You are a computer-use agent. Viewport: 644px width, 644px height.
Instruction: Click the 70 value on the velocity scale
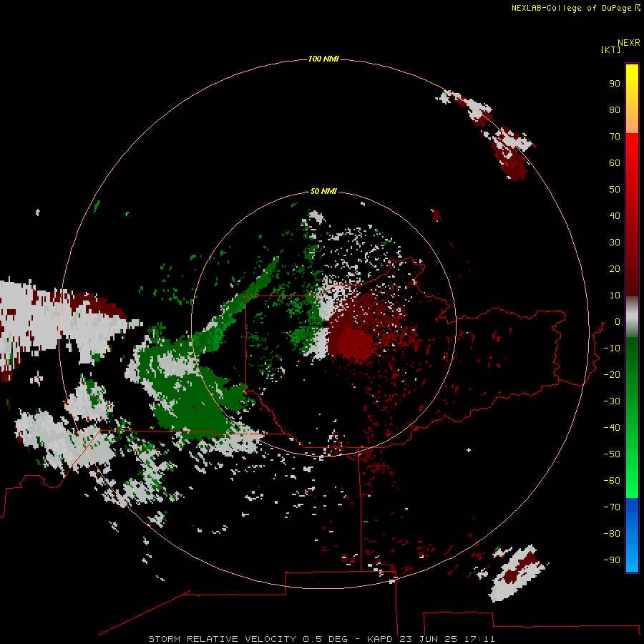coord(615,137)
